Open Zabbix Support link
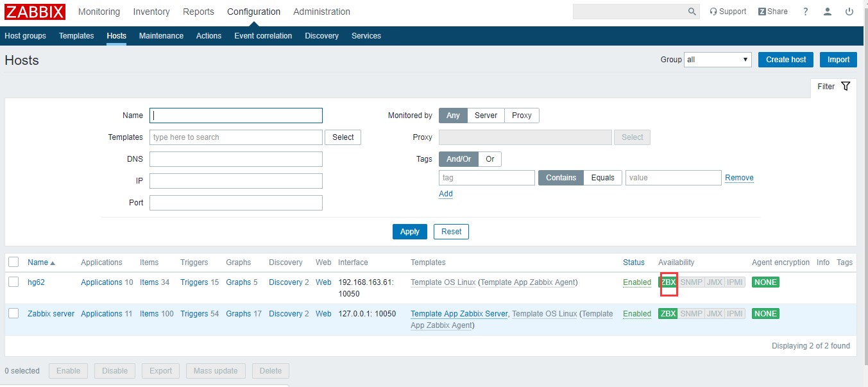Image resolution: width=868 pixels, height=387 pixels. tap(728, 12)
